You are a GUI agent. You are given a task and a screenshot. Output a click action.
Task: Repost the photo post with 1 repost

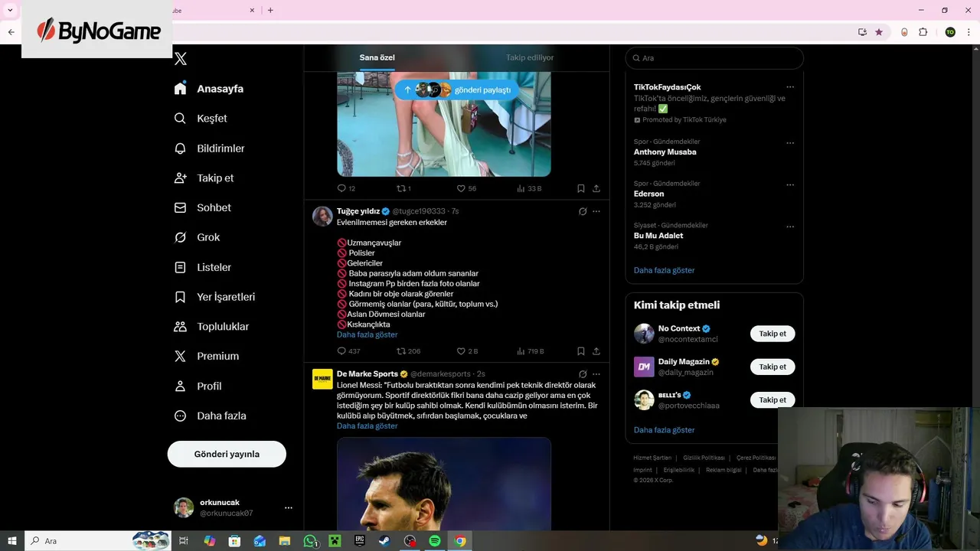coord(403,188)
